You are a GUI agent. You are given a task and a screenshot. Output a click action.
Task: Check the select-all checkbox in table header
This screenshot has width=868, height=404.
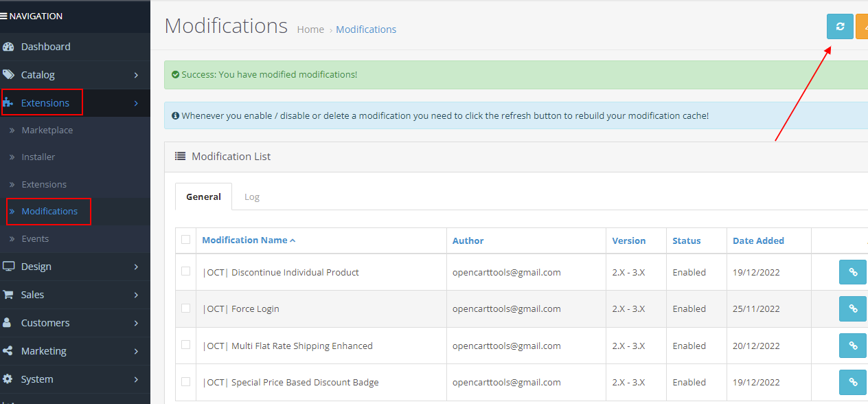[x=185, y=240]
